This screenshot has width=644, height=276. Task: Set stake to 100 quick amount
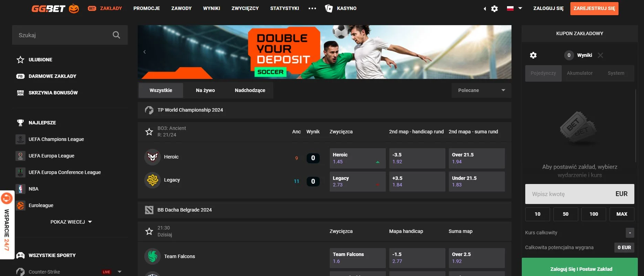click(593, 214)
